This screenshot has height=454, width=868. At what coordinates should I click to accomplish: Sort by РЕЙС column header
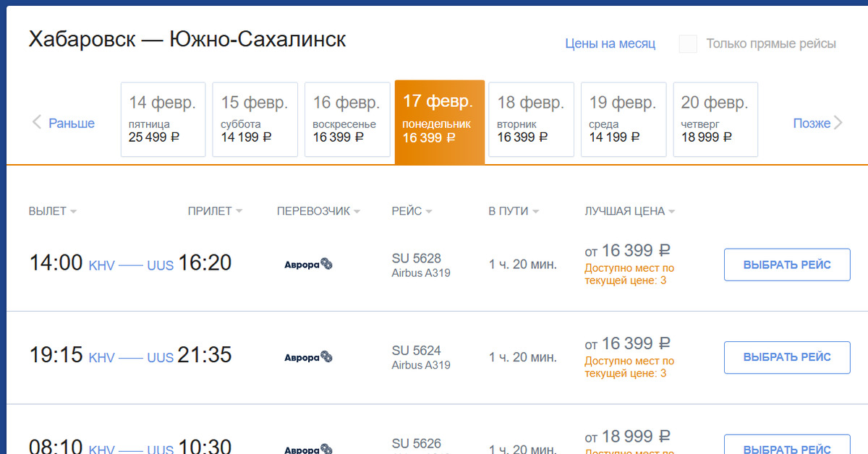click(x=412, y=211)
